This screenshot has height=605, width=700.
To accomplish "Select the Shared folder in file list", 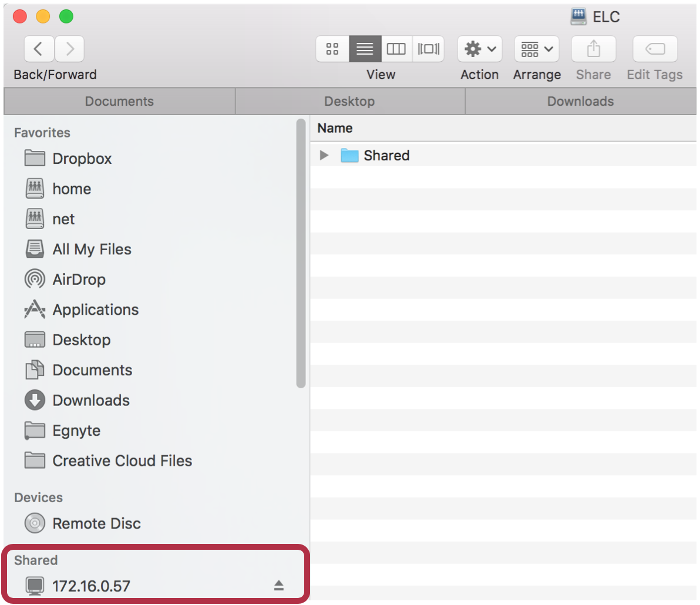I will coord(386,156).
